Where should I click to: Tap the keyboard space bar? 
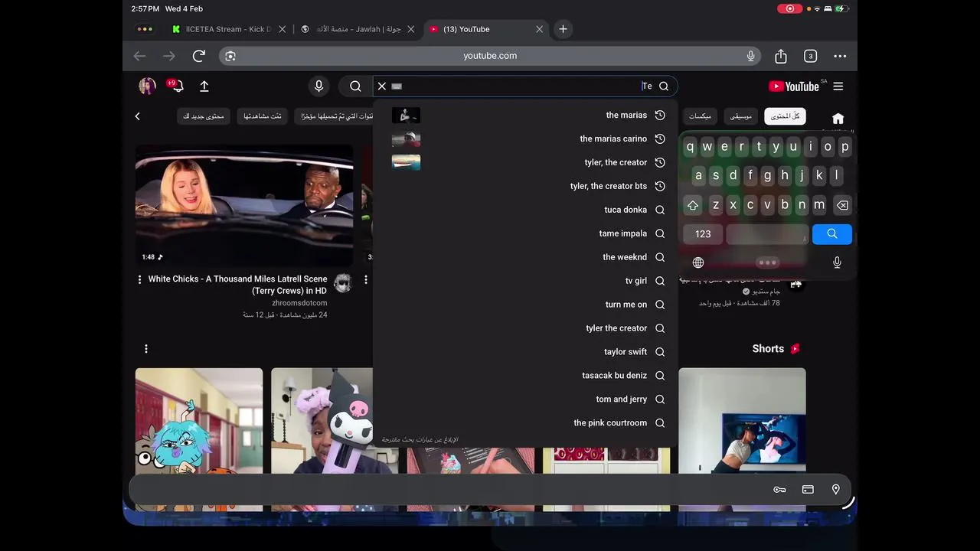[767, 234]
